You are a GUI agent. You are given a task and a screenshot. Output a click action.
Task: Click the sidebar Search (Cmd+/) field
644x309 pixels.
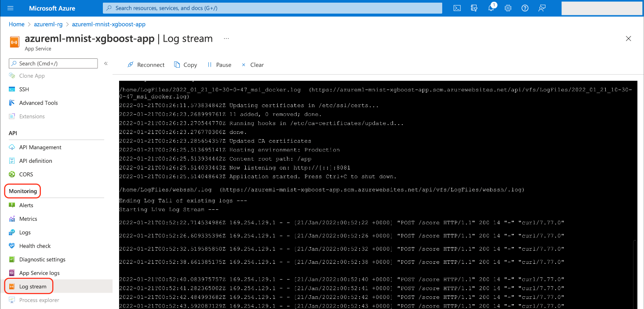[53, 64]
